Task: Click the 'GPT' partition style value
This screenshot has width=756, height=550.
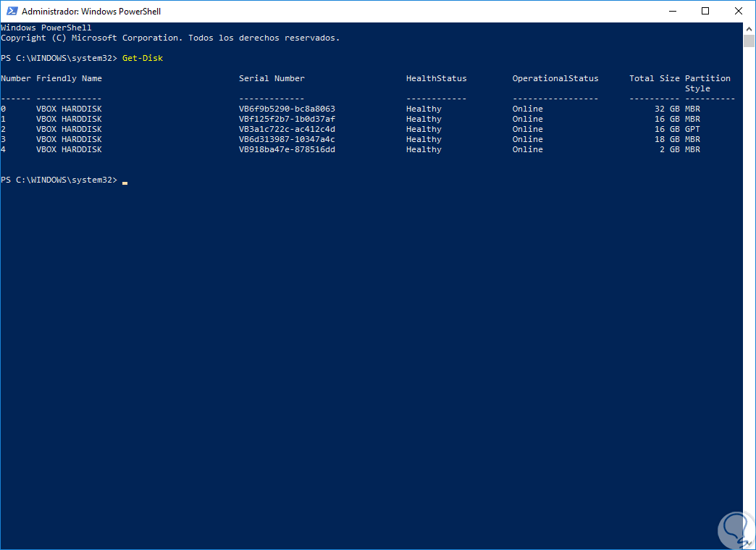Action: point(692,129)
